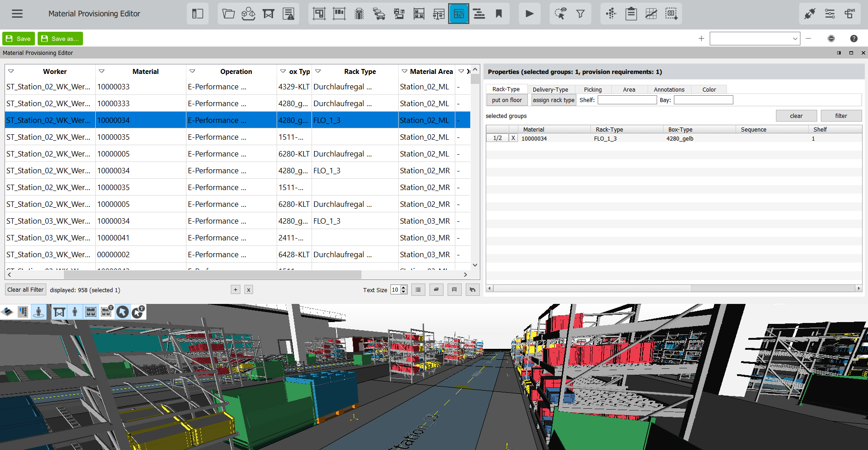Click the active Material Provisioning Editor icon
This screenshot has width=868, height=450.
pyautogui.click(x=459, y=14)
